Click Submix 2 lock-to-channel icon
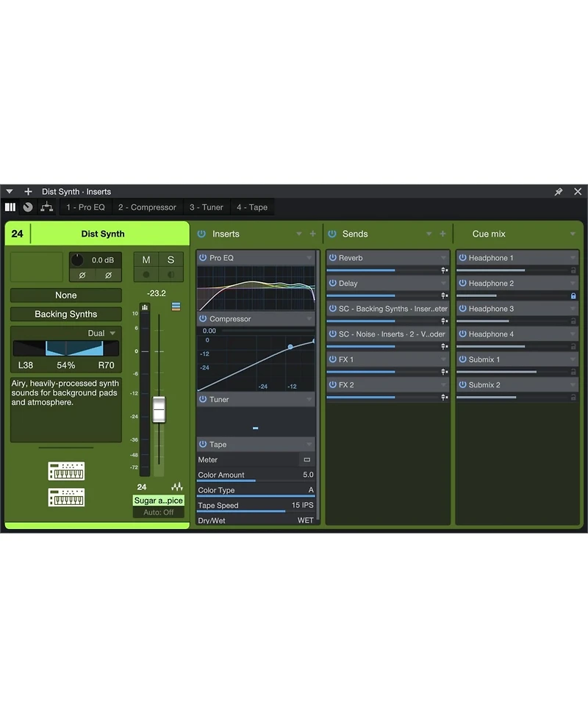The image size is (588, 718). point(573,398)
